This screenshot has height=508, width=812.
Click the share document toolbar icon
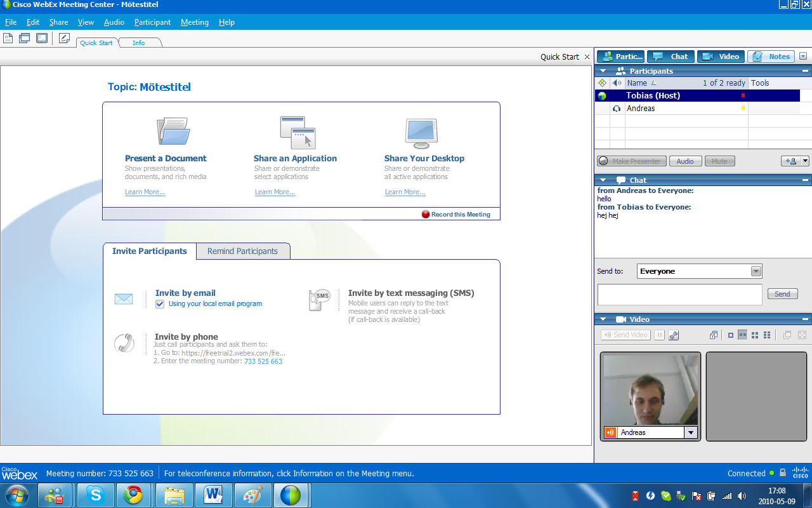(x=8, y=38)
